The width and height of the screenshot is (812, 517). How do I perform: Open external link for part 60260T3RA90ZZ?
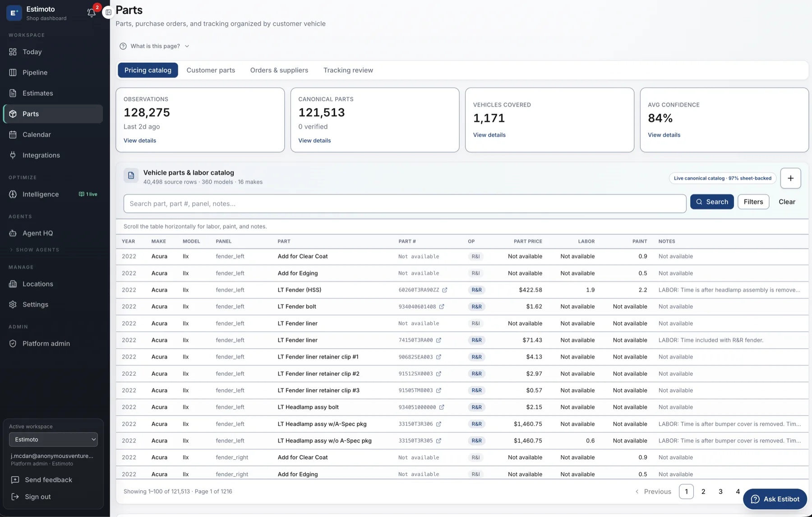[445, 290]
